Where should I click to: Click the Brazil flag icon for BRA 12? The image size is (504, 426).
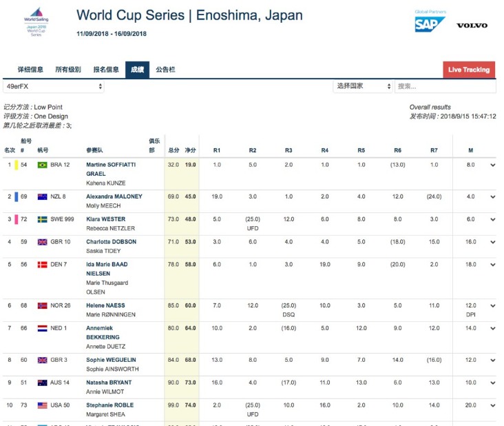[43, 165]
